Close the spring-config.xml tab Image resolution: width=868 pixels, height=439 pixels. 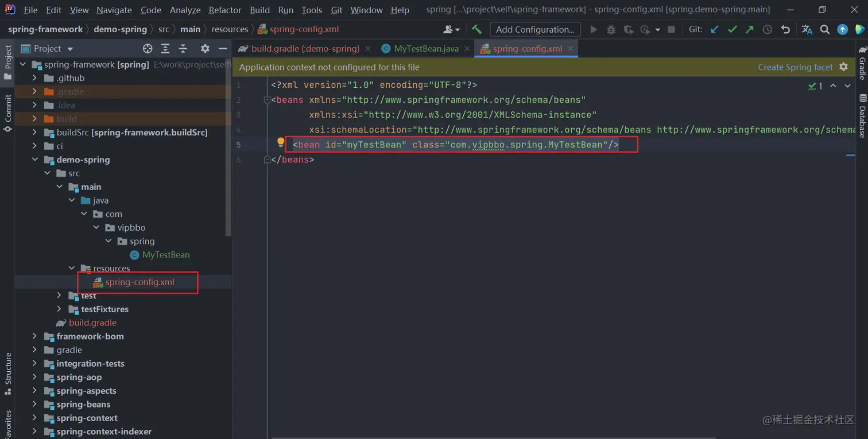[x=571, y=48]
